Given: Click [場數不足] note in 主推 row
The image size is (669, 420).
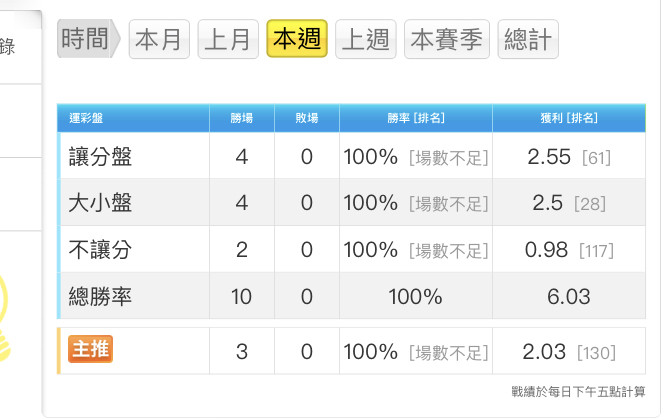Looking at the screenshot, I should click(x=448, y=353).
